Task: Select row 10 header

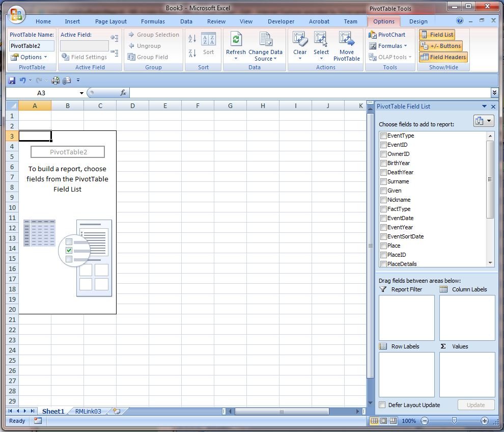Action: coord(12,207)
